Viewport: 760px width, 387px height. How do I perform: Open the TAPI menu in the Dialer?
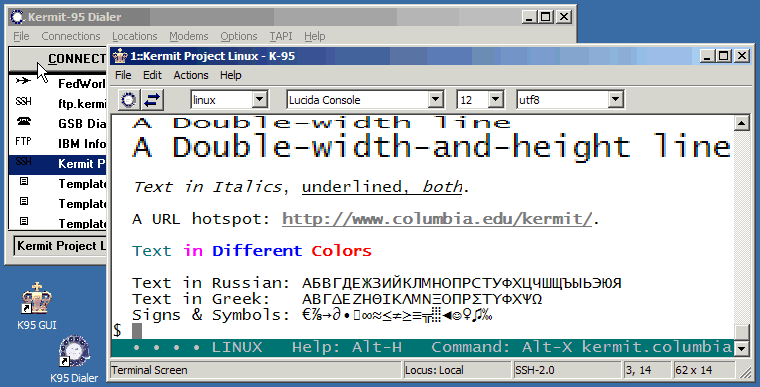click(x=281, y=36)
